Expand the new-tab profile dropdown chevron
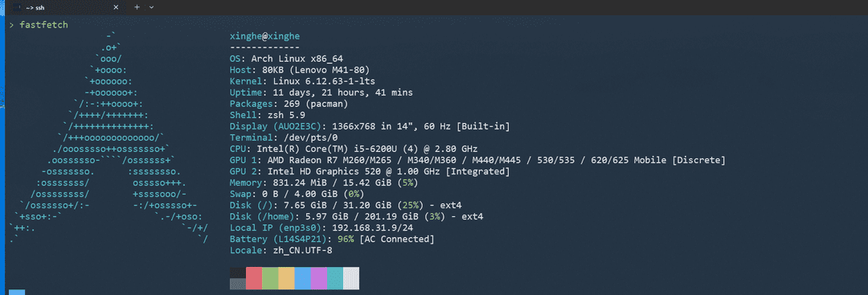 click(151, 7)
